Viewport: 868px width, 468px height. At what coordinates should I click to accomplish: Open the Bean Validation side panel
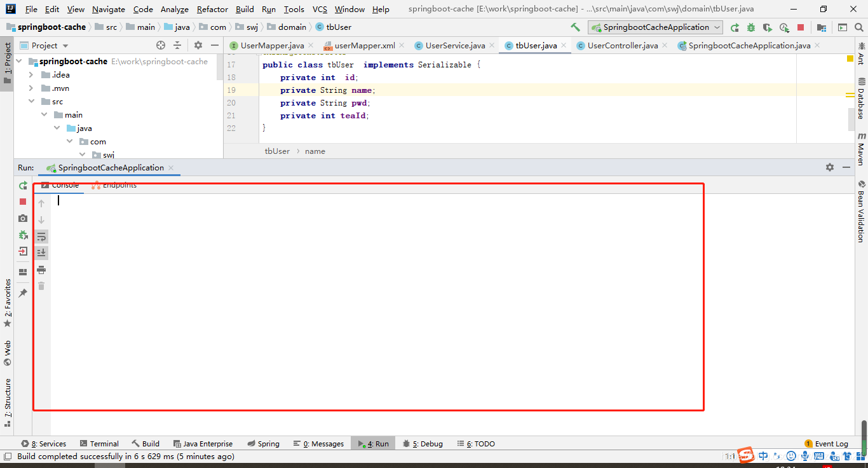click(x=861, y=212)
